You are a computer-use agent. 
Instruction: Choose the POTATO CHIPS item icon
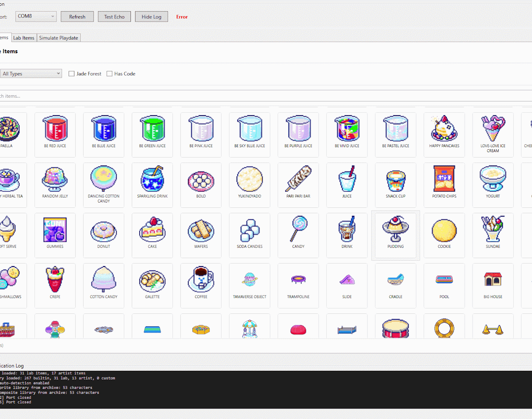(x=444, y=179)
